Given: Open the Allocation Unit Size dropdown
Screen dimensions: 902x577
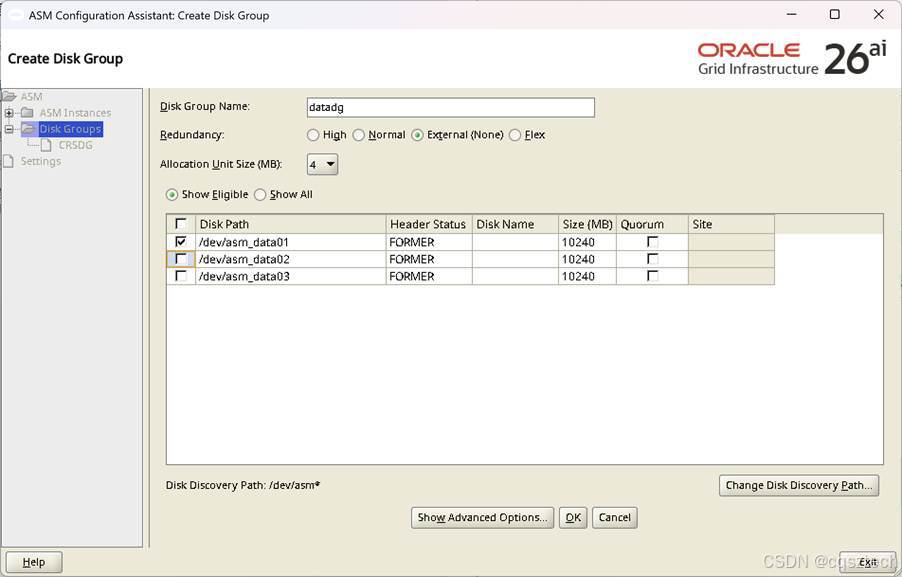Looking at the screenshot, I should click(x=322, y=165).
